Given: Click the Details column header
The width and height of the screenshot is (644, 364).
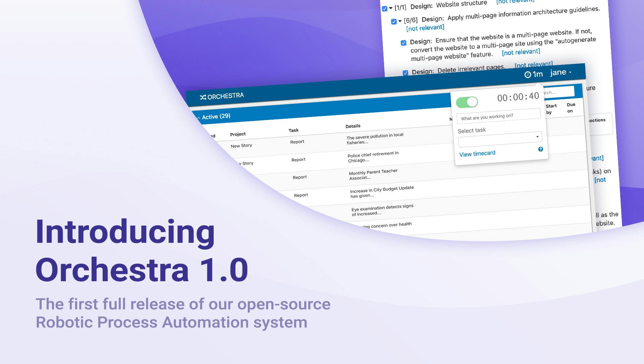Looking at the screenshot, I should coord(353,126).
